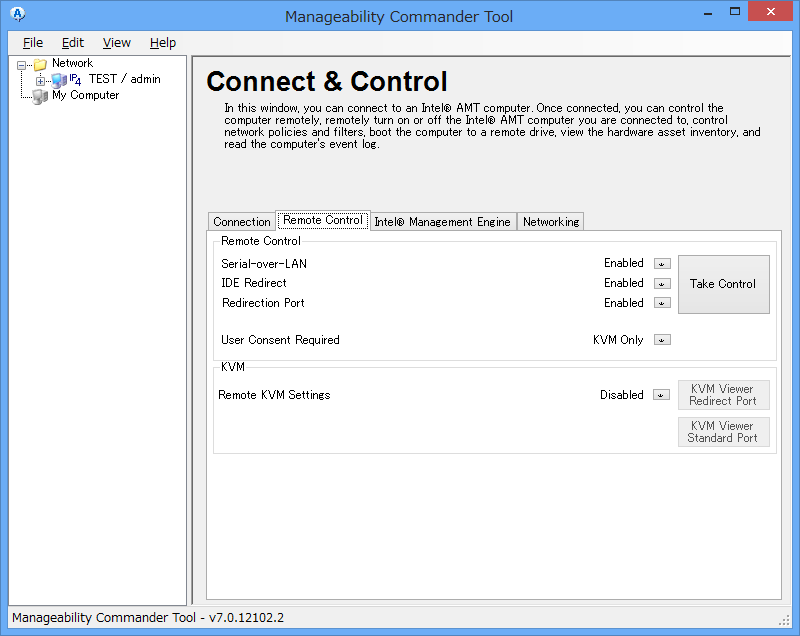Select the Network tree item label
800x636 pixels.
(72, 63)
